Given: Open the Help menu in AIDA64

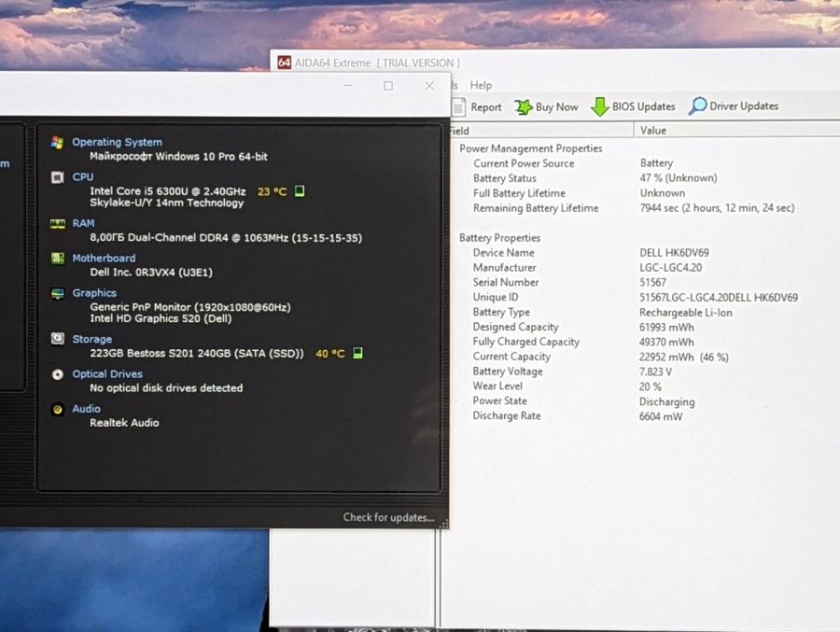Looking at the screenshot, I should tap(481, 85).
